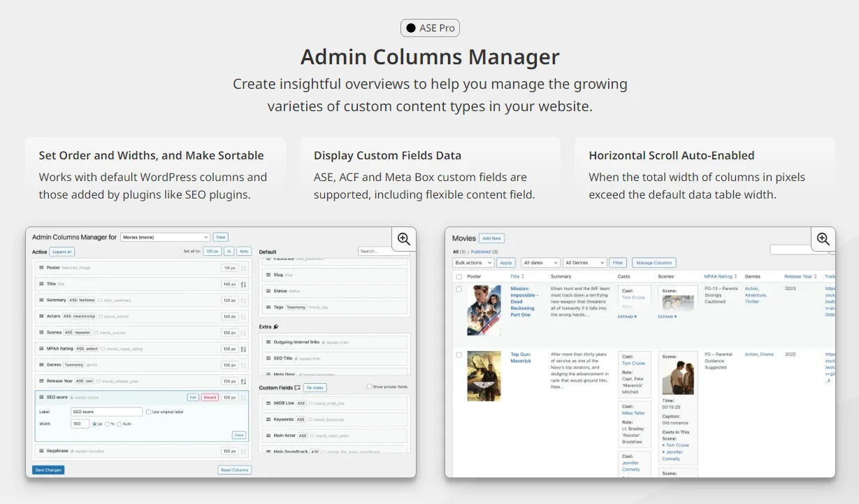Click the drag handle for the Genres row
This screenshot has width=859, height=504.
41,364
